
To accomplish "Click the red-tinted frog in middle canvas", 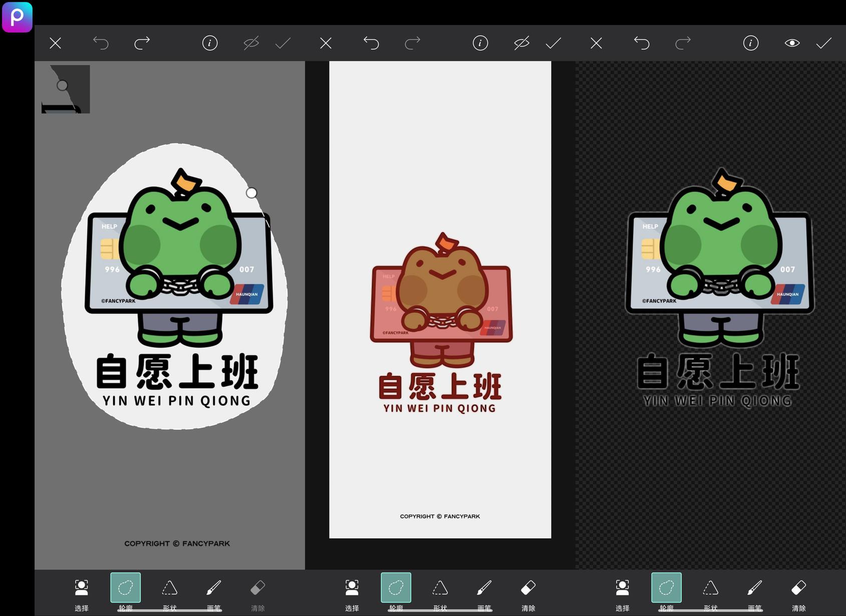I will click(x=441, y=299).
